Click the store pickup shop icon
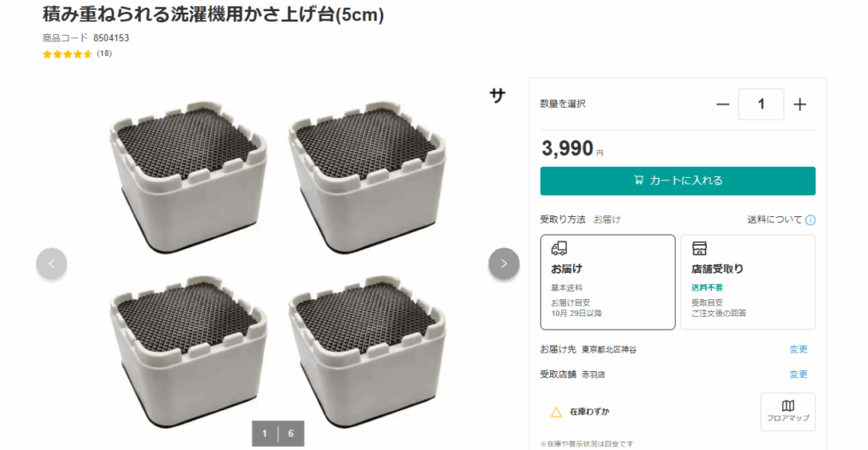The image size is (868, 450). click(x=699, y=248)
